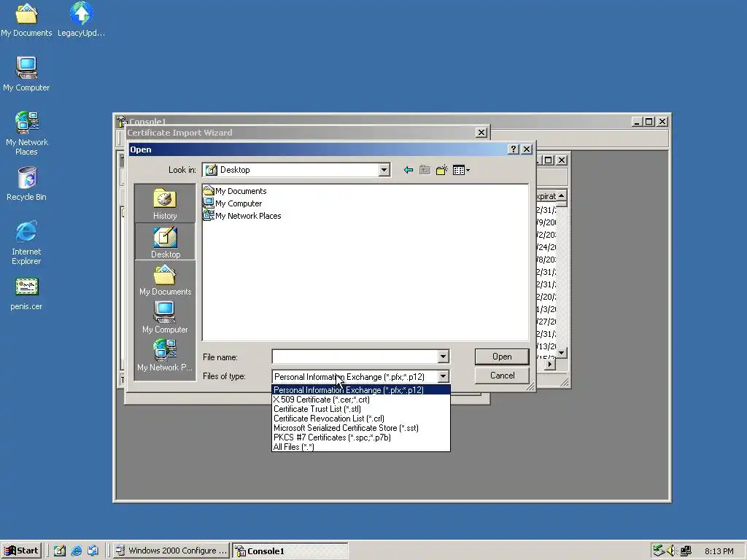Select History in the places bar
The image size is (747, 560).
click(x=165, y=204)
